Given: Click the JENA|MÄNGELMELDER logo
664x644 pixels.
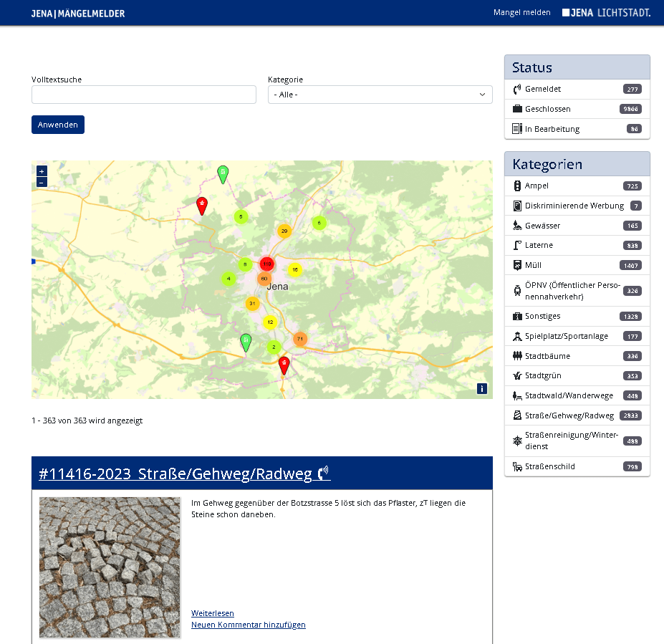Looking at the screenshot, I should [x=77, y=12].
